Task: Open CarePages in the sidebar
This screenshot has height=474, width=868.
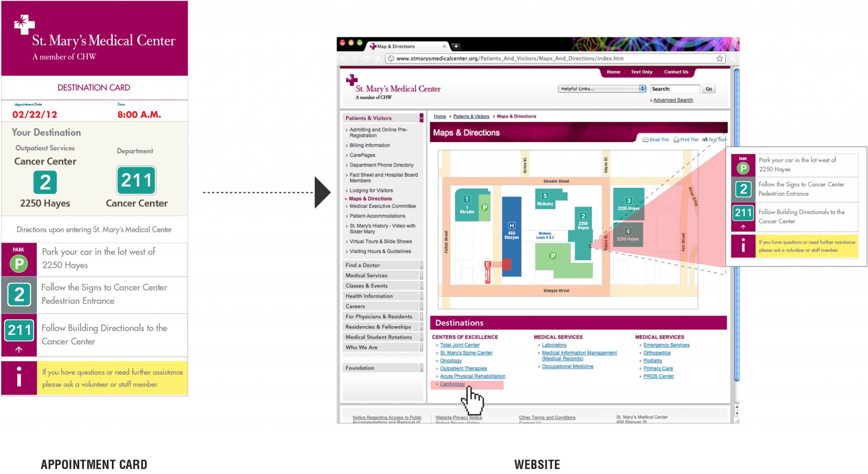Action: click(362, 155)
